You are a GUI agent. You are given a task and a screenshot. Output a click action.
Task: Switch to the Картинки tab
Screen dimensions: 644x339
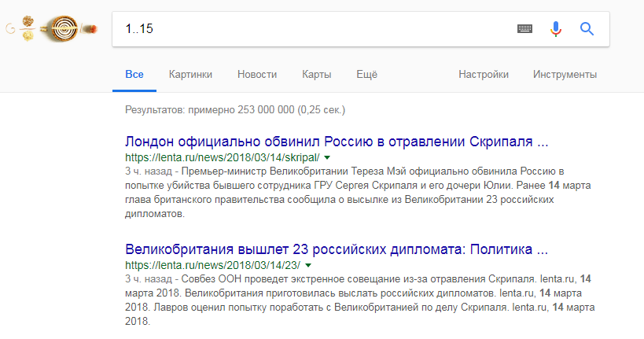pyautogui.click(x=190, y=75)
